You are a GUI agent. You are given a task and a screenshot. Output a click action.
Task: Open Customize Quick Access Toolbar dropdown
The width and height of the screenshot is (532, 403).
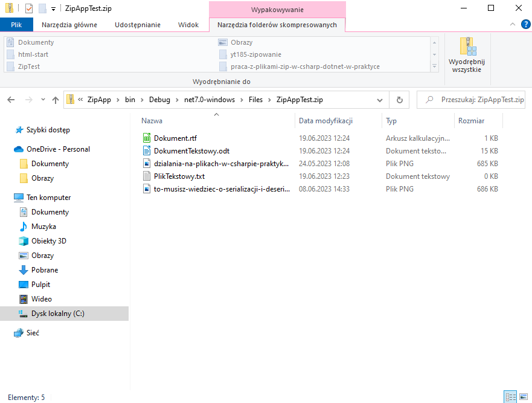click(x=53, y=9)
